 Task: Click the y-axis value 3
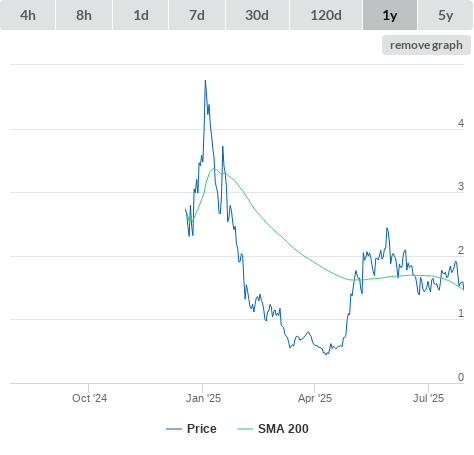coord(461,186)
